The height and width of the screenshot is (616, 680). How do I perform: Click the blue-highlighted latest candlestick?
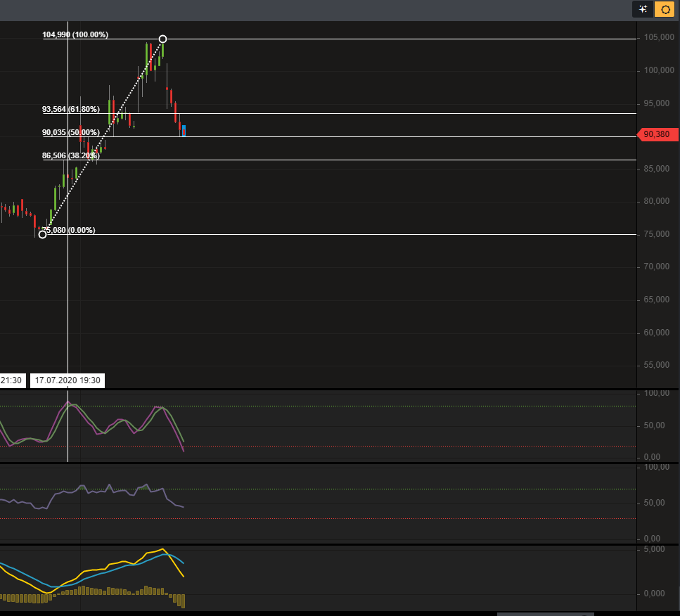point(184,131)
